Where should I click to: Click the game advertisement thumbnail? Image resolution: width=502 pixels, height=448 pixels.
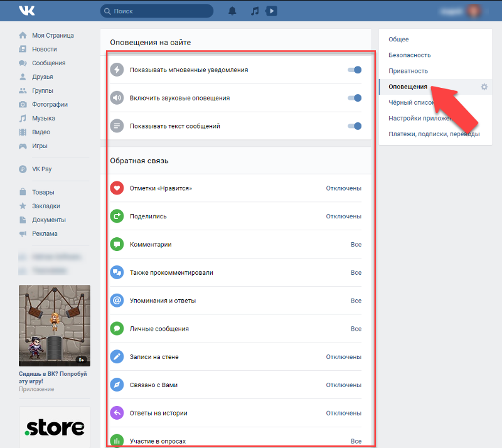(55, 325)
